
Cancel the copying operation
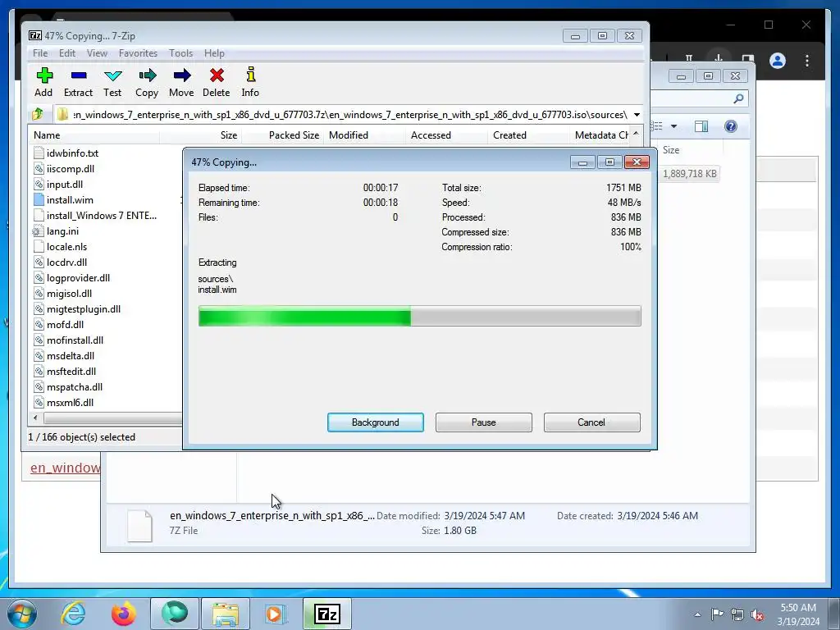tap(591, 422)
